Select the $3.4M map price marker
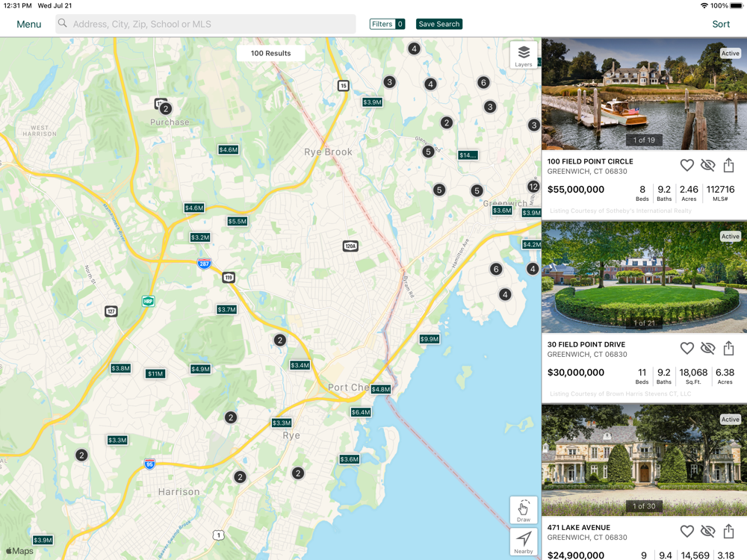 (x=300, y=365)
